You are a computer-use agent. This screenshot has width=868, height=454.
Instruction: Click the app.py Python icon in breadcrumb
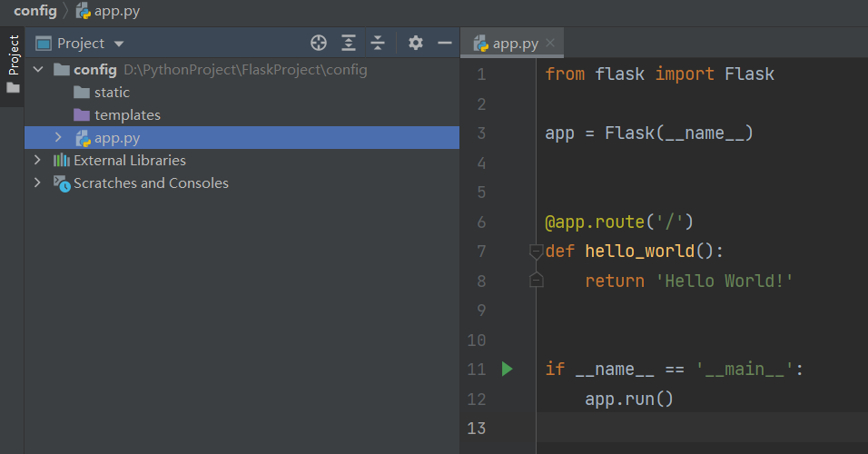(x=83, y=11)
